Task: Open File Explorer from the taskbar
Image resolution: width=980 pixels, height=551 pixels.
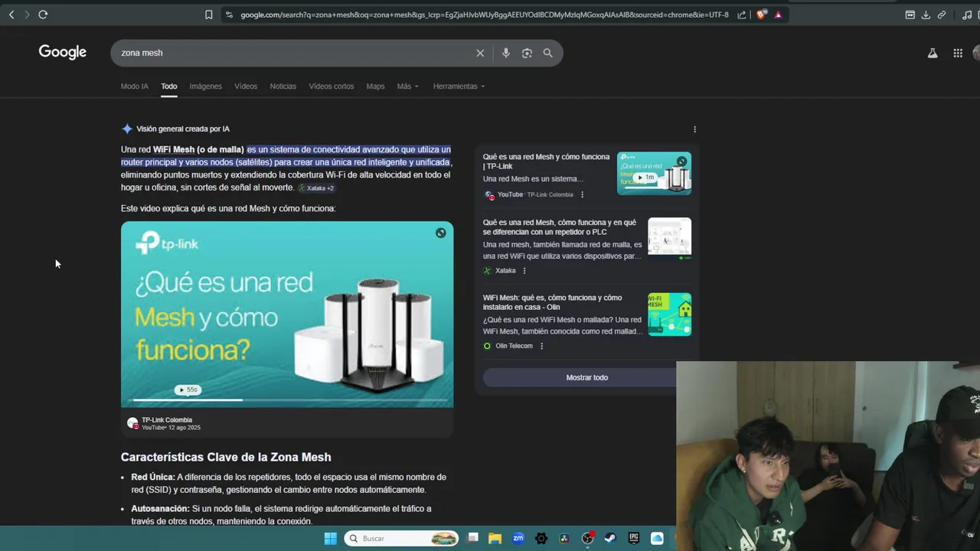Action: pyautogui.click(x=495, y=539)
